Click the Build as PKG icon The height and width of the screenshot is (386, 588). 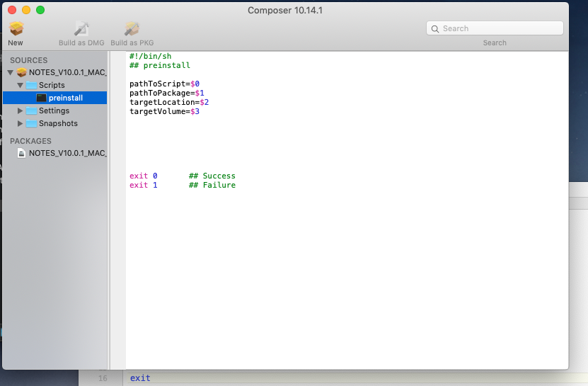click(x=132, y=28)
